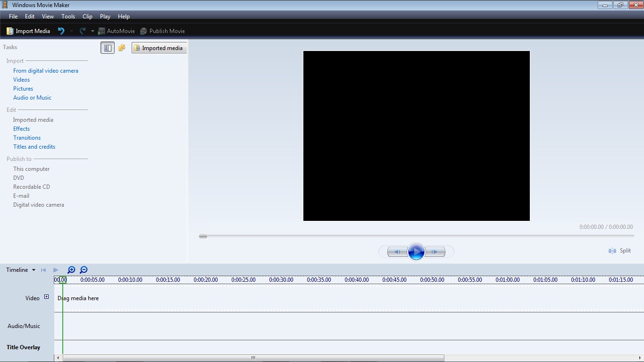Open the Clip menu

pyautogui.click(x=87, y=16)
